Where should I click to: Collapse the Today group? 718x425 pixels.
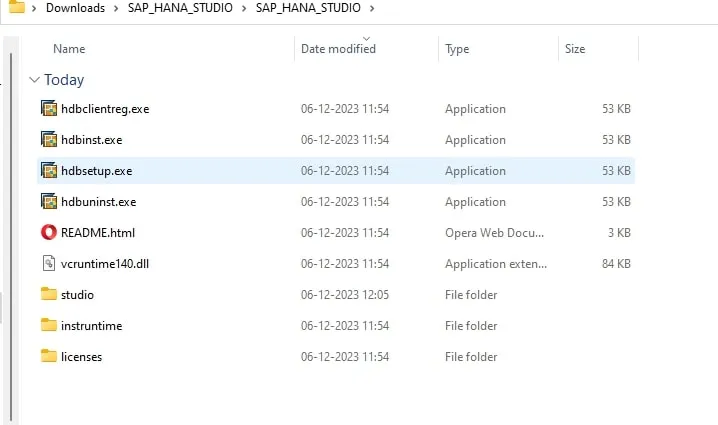tap(34, 80)
